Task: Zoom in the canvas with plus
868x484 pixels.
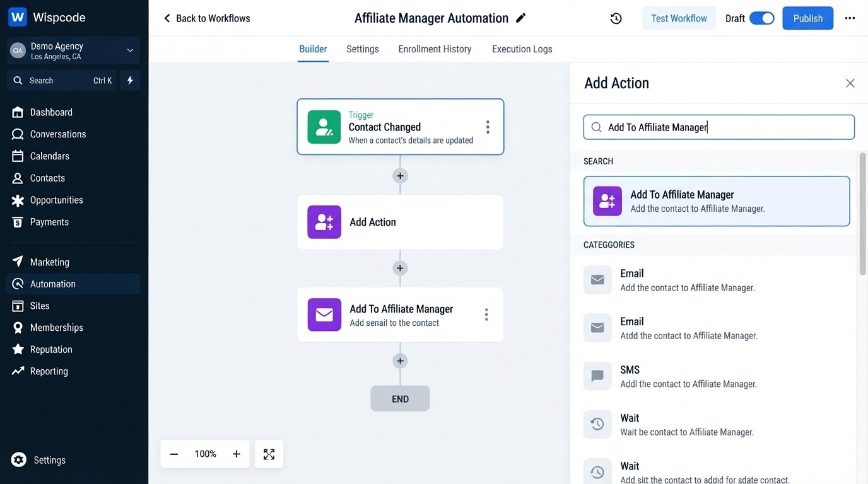Action: pos(237,454)
